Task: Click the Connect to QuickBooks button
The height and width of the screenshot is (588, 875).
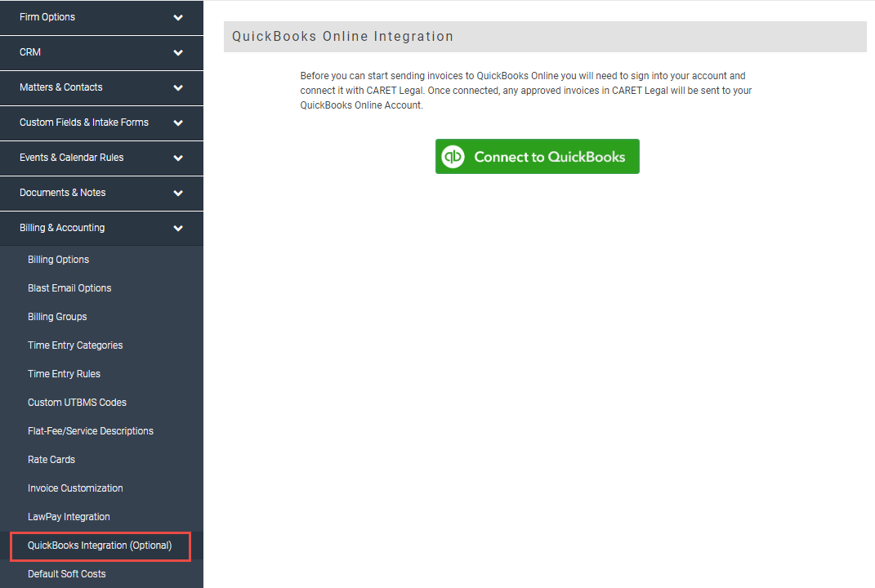Action: point(537,156)
